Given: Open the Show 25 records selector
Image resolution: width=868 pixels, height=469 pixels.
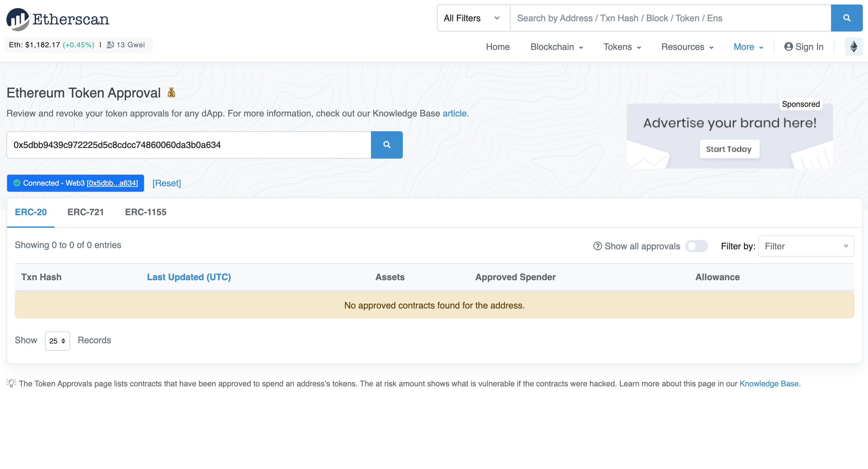Looking at the screenshot, I should pyautogui.click(x=57, y=341).
